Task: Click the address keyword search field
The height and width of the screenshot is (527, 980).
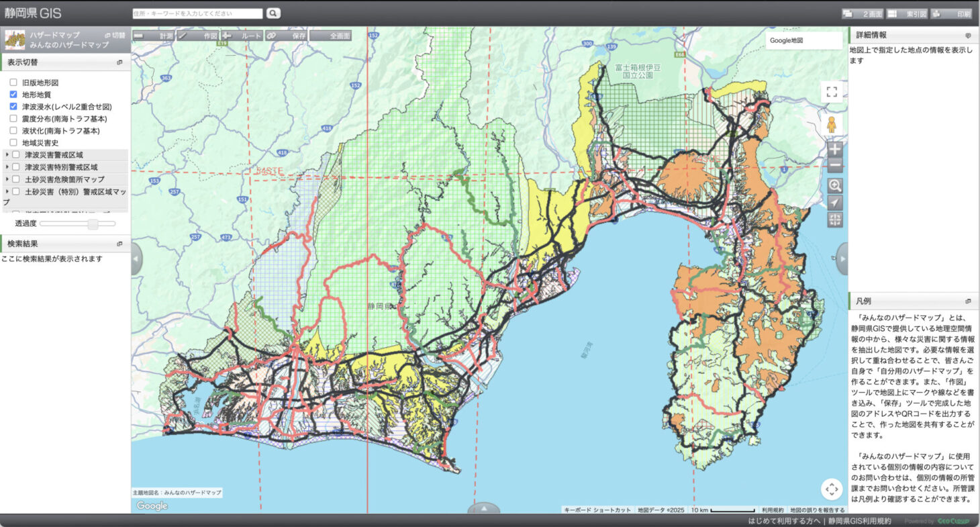Action: (197, 13)
